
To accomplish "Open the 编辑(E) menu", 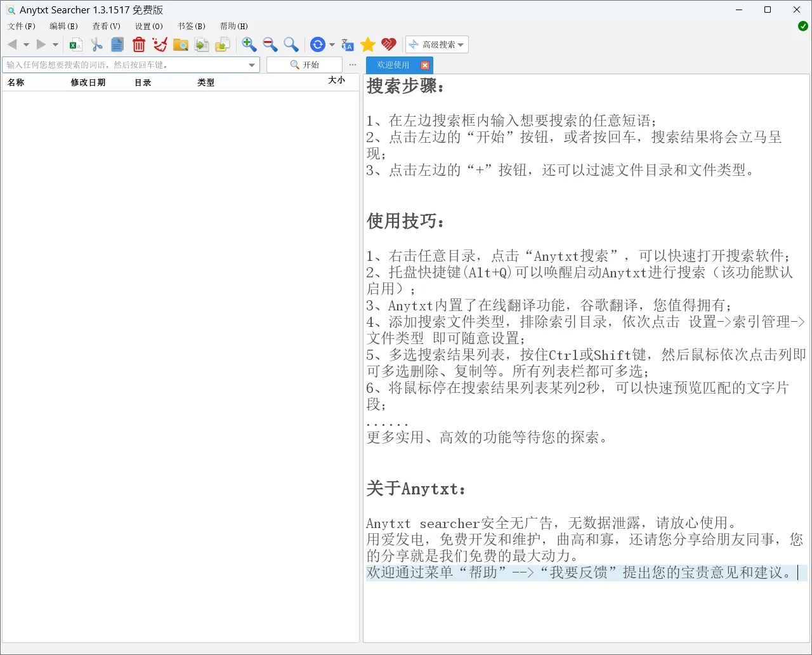I will [63, 26].
